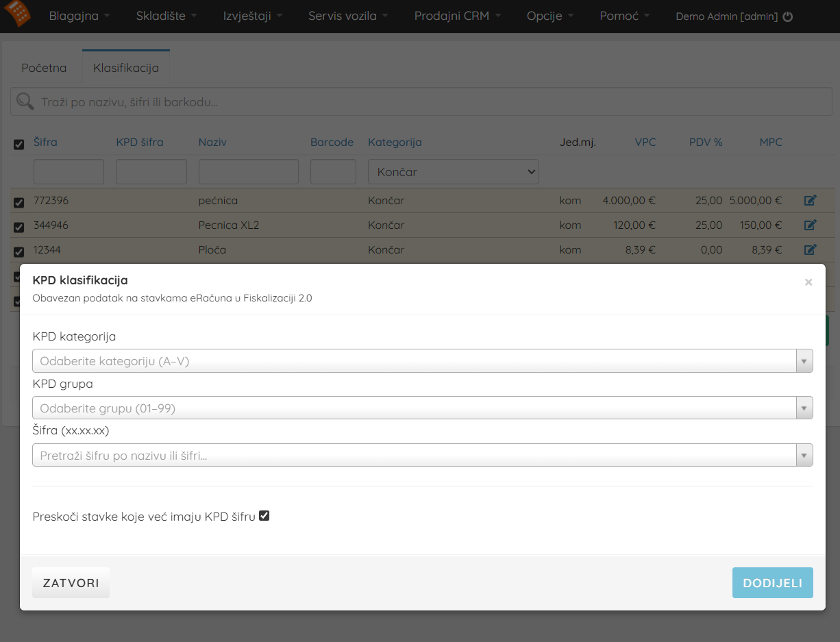Viewport: 840px width, 642px height.
Task: Click the orange app logo icon
Action: (18, 14)
